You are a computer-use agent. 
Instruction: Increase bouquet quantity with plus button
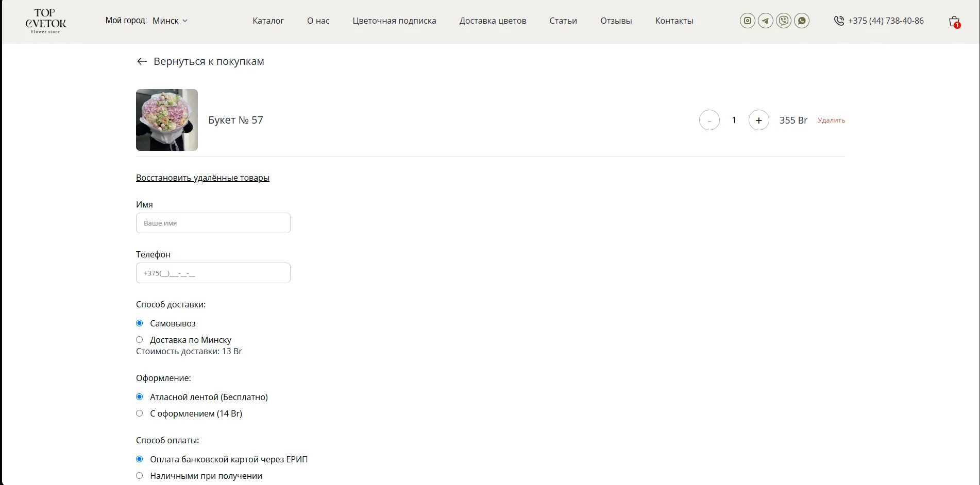pyautogui.click(x=759, y=120)
